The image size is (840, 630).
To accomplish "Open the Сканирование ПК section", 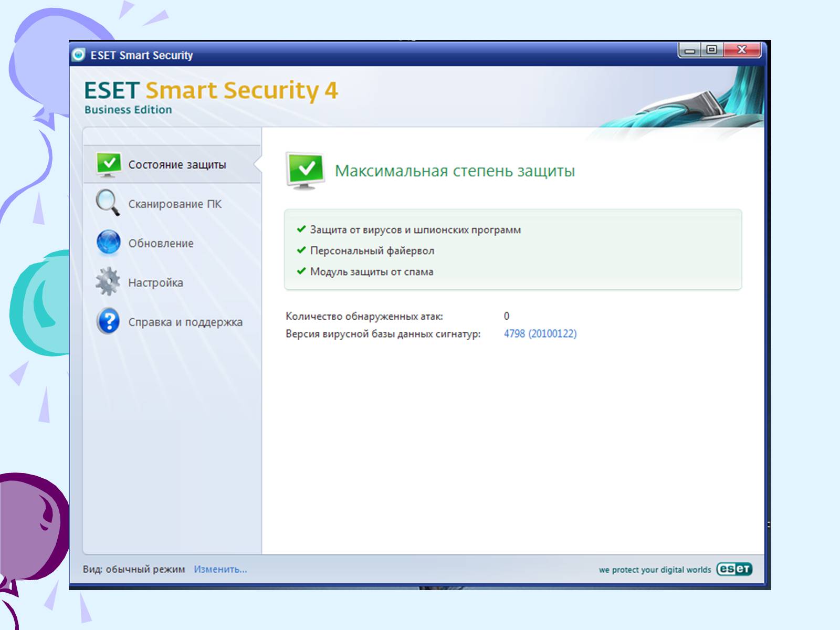I will tap(172, 204).
